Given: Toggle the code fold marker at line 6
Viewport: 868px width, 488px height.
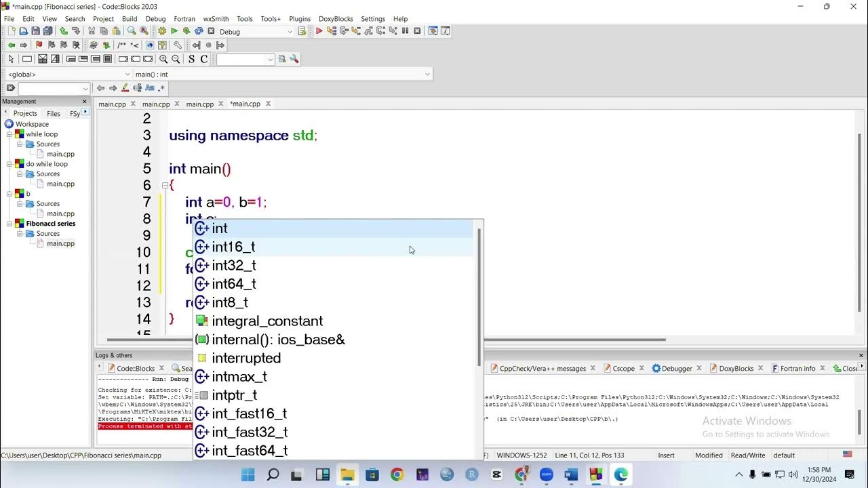Looking at the screenshot, I should pos(164,185).
